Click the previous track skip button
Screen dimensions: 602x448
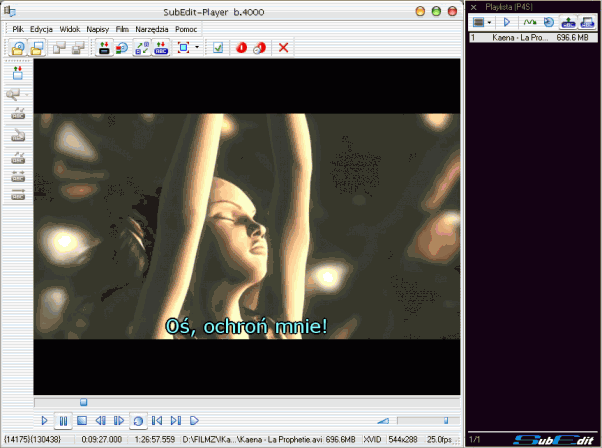coord(157,421)
